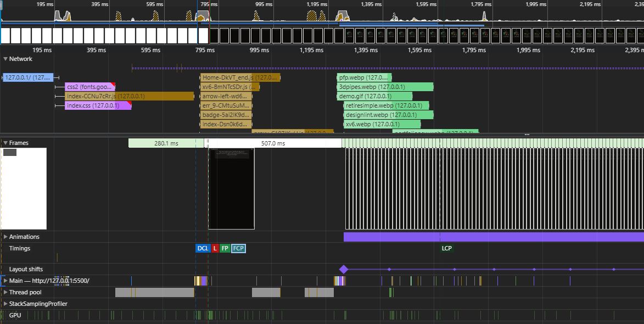Click the Home-DkVT_end.js request bar
The image size is (644, 324).
click(x=239, y=77)
